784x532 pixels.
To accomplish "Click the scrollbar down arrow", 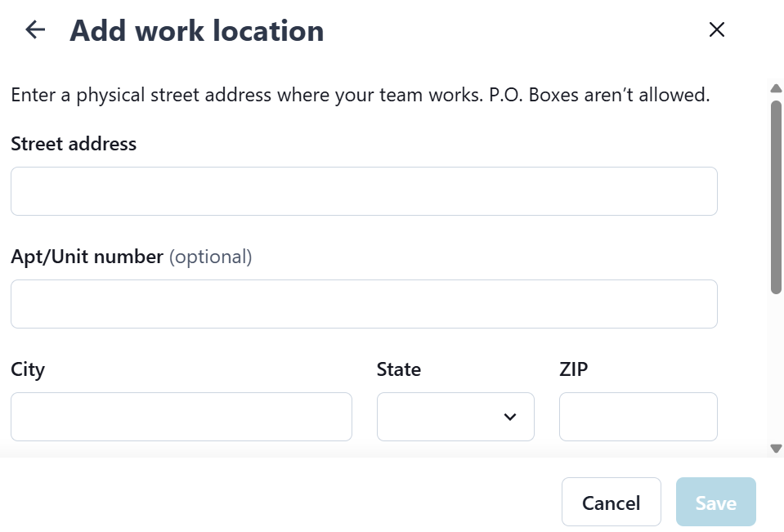I will pos(776,448).
